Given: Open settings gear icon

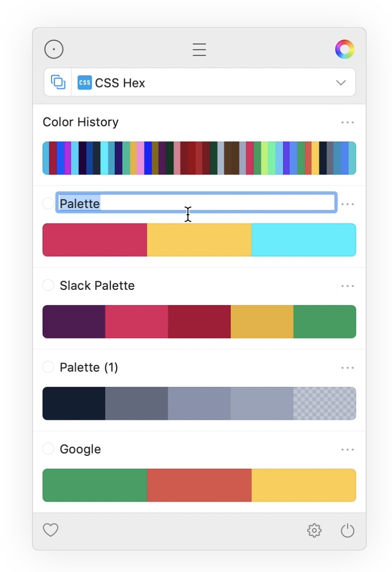Looking at the screenshot, I should point(314,530).
